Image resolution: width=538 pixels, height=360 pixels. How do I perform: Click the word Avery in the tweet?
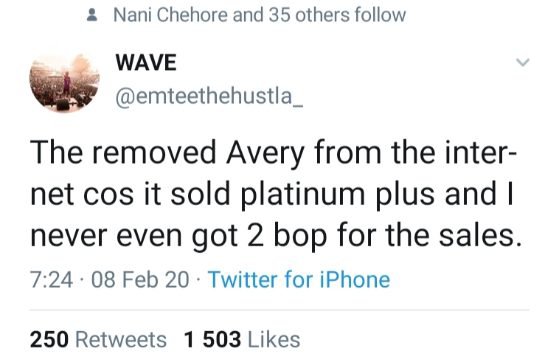click(265, 153)
